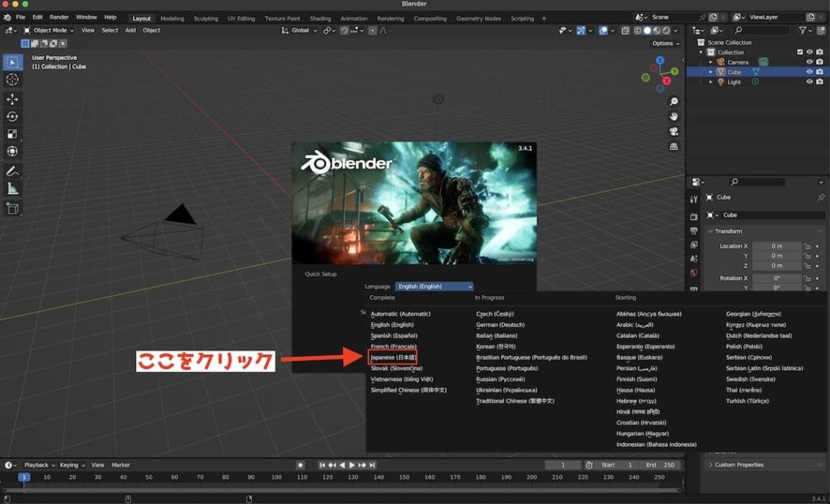Click the Blender logo menu icon
The image size is (830, 504).
coord(6,18)
